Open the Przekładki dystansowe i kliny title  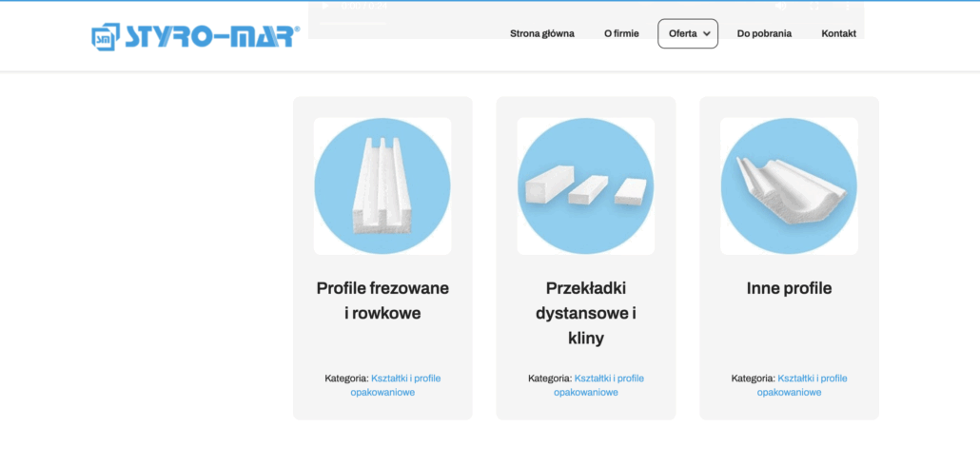tap(586, 313)
